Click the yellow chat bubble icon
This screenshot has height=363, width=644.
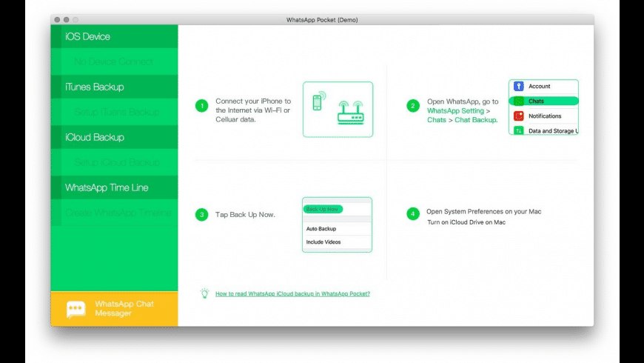pos(76,309)
